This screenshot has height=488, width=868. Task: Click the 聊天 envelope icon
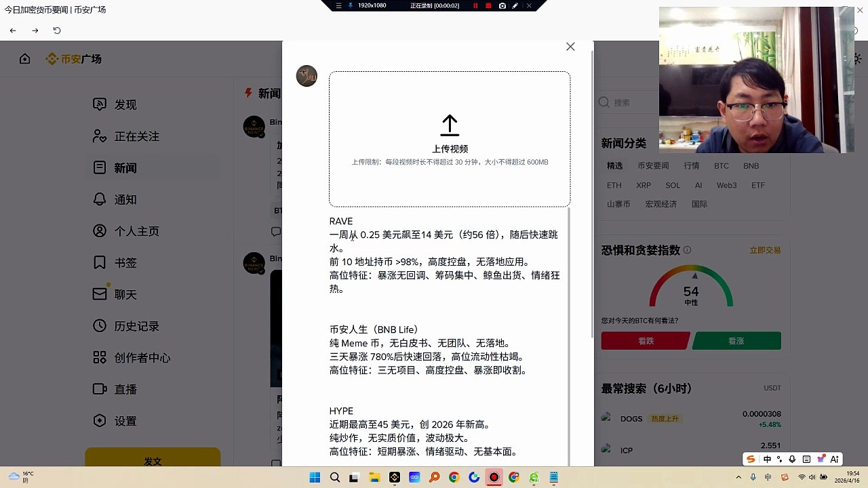pyautogui.click(x=100, y=294)
